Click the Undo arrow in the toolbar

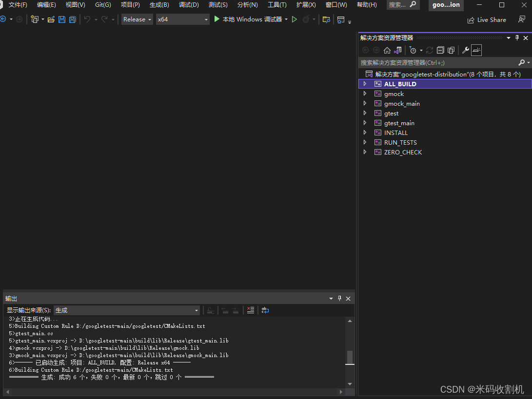point(87,19)
